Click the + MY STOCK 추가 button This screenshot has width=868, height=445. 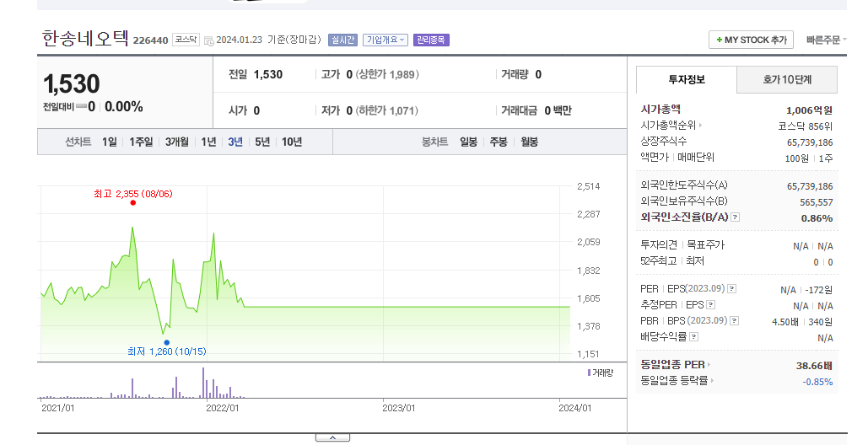tap(752, 40)
